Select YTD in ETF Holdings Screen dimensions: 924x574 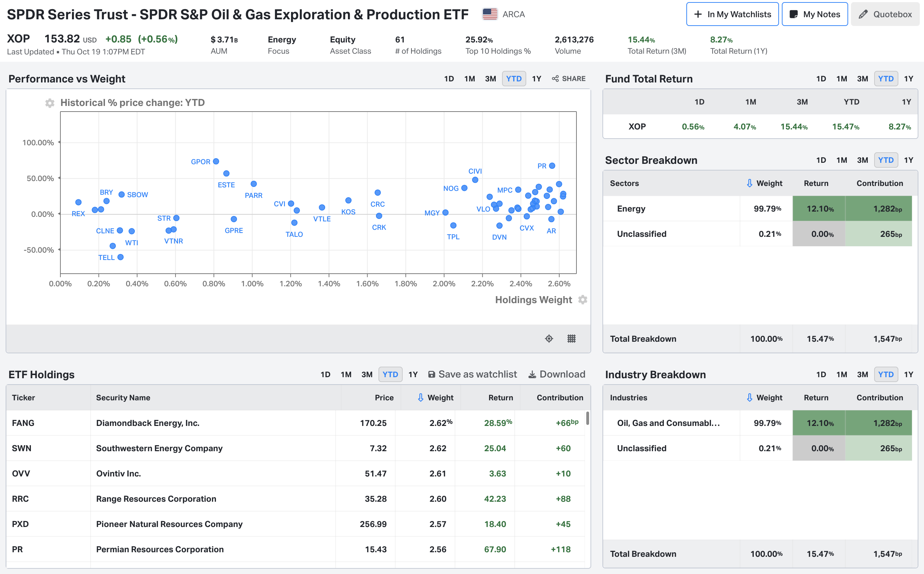[390, 374]
